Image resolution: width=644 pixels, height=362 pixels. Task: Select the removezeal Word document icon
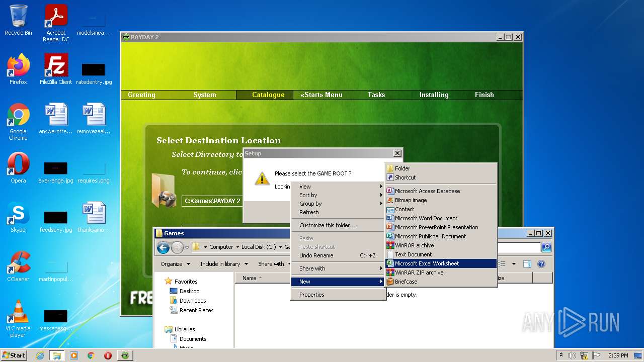pos(94,119)
